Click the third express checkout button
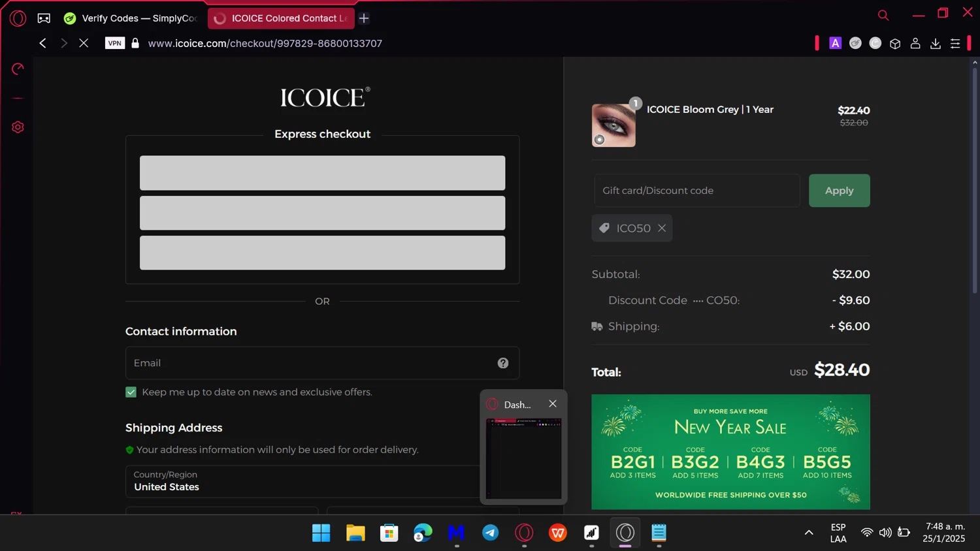Screen dimensions: 980x551 pyautogui.click(x=322, y=253)
